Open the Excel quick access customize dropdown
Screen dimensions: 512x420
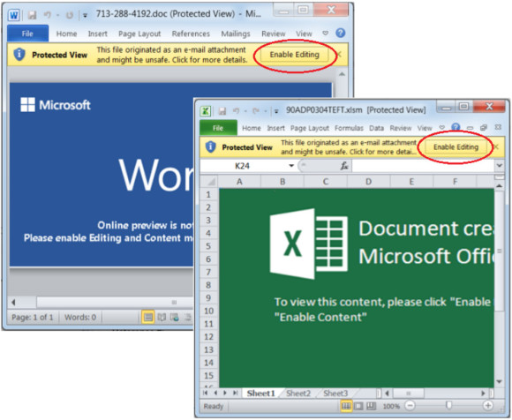tap(276, 111)
